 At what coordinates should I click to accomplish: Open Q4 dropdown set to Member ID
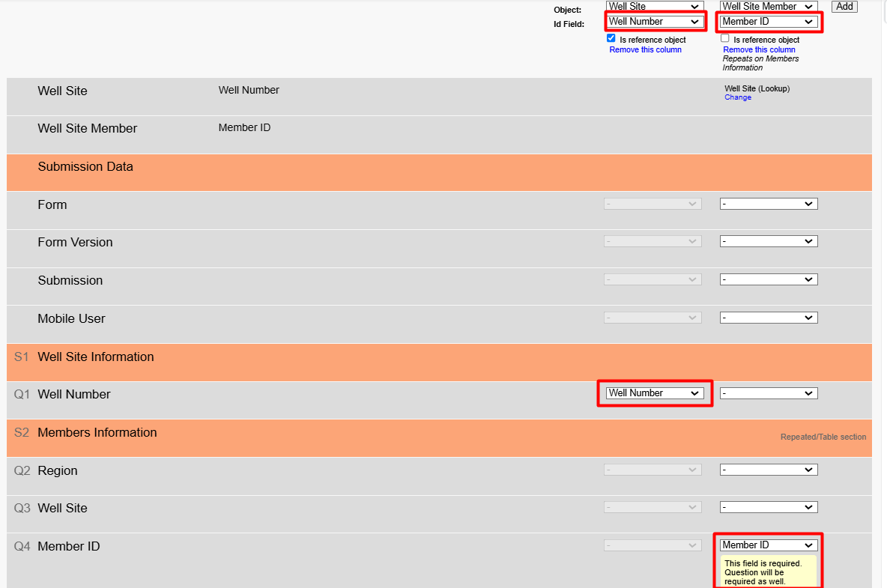pyautogui.click(x=768, y=545)
